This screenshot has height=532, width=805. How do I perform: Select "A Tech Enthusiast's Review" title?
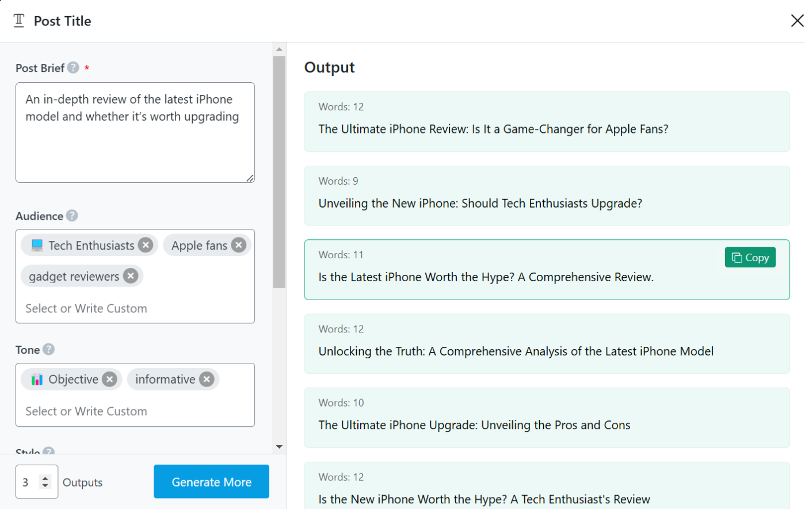pyautogui.click(x=547, y=485)
